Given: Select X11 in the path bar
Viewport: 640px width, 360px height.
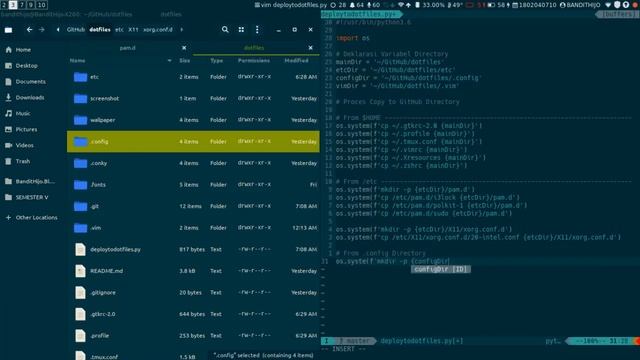Looking at the screenshot, I should pos(133,30).
